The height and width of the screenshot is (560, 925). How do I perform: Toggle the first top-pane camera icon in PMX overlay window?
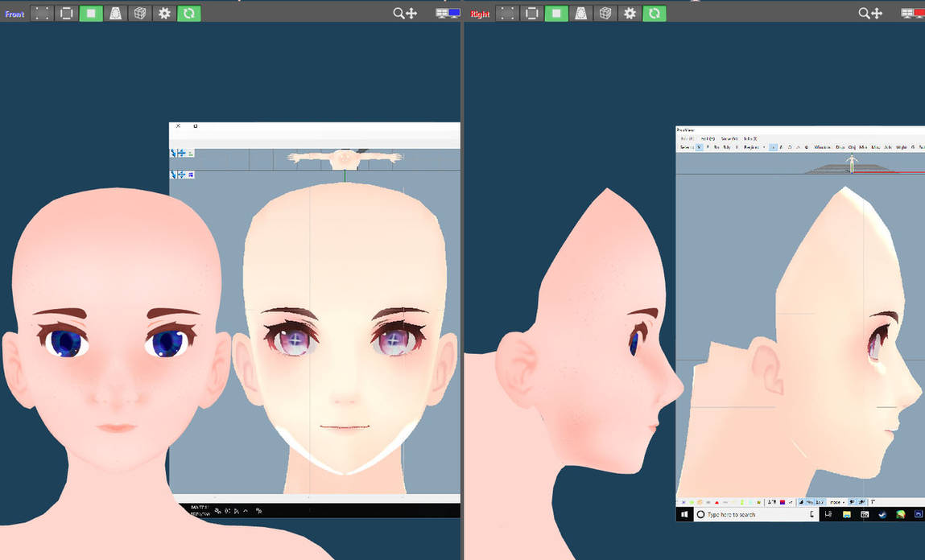click(173, 153)
